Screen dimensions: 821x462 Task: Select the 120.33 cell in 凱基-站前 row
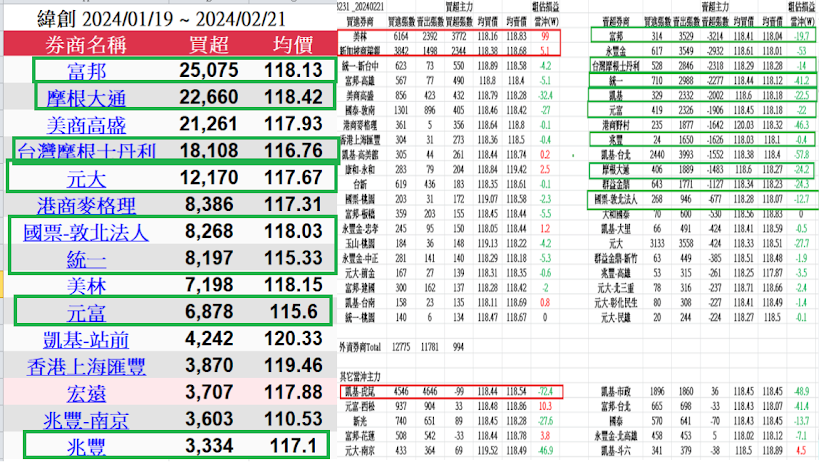pyautogui.click(x=293, y=338)
